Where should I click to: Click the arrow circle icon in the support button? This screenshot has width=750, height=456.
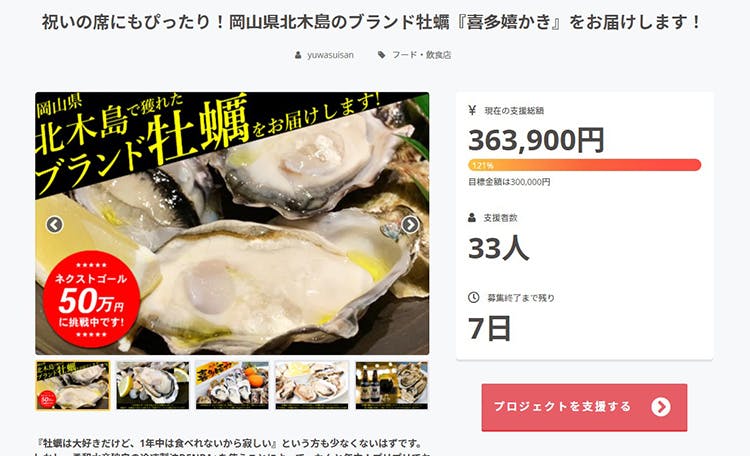tap(661, 407)
